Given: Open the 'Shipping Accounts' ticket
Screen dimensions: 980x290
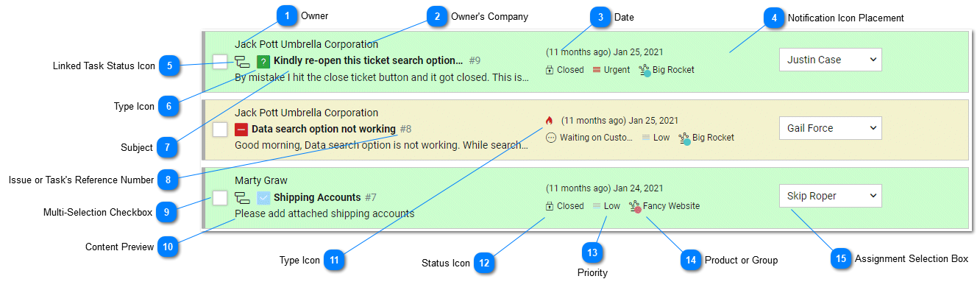Looking at the screenshot, I should click(317, 197).
